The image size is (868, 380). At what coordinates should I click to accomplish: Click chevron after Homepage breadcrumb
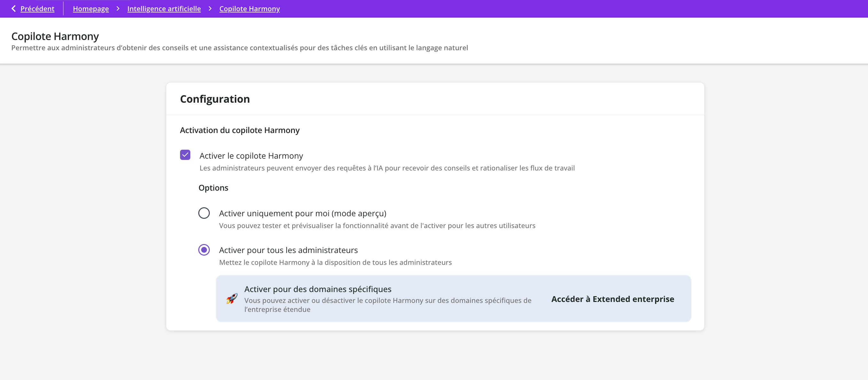[118, 9]
